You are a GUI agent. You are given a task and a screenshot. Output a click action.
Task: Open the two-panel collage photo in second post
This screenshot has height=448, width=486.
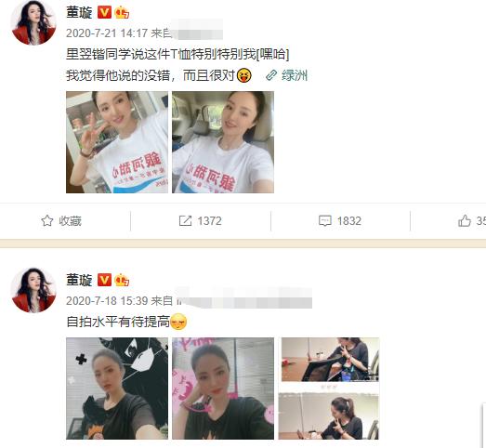click(x=329, y=389)
